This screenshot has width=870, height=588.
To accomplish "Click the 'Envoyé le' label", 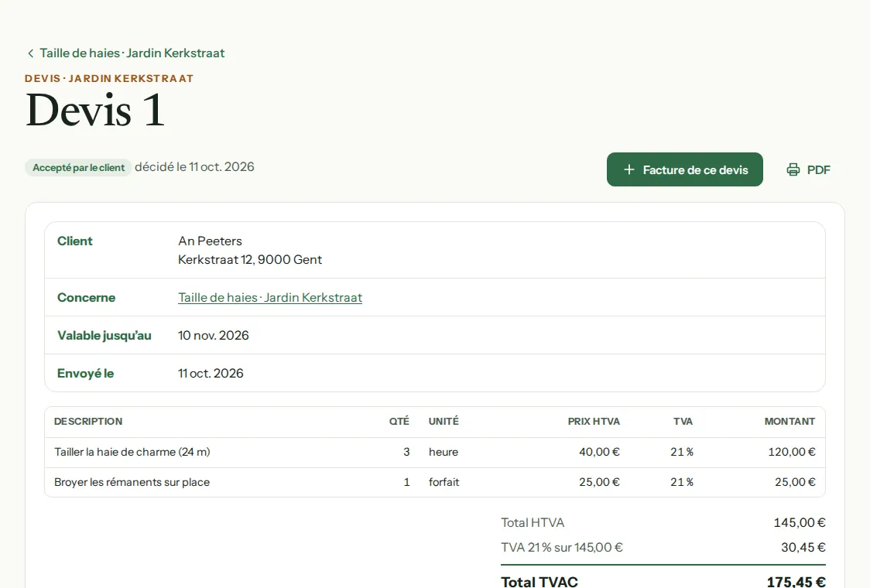I will [x=85, y=374].
